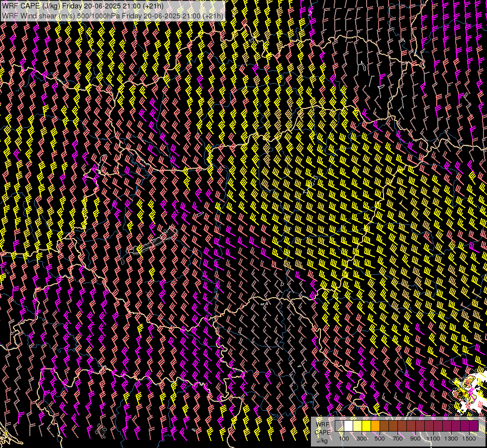Screen dimensions: 487x448
Task: Click the WRF CAPE title line
Action: pos(83,6)
